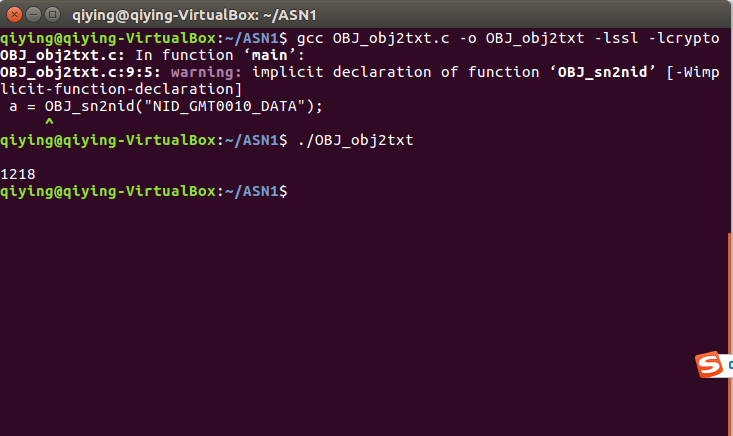Click the bold 'main' function name
Screen dimensions: 733x436
click(270, 55)
